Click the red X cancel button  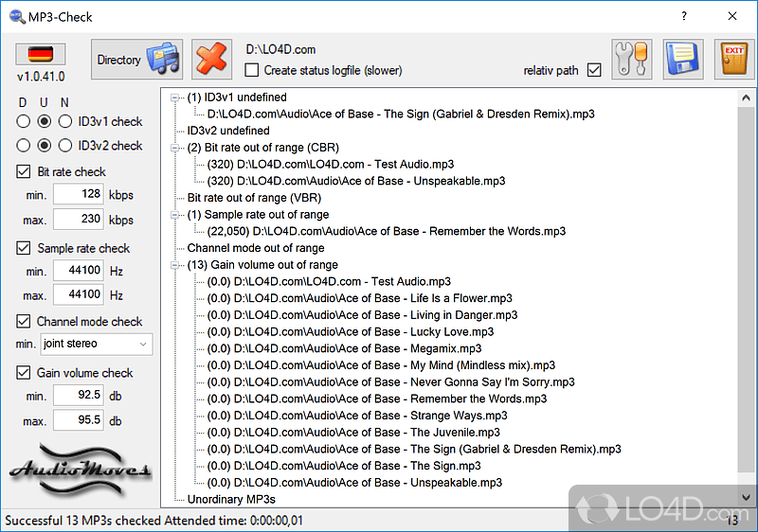pyautogui.click(x=211, y=60)
